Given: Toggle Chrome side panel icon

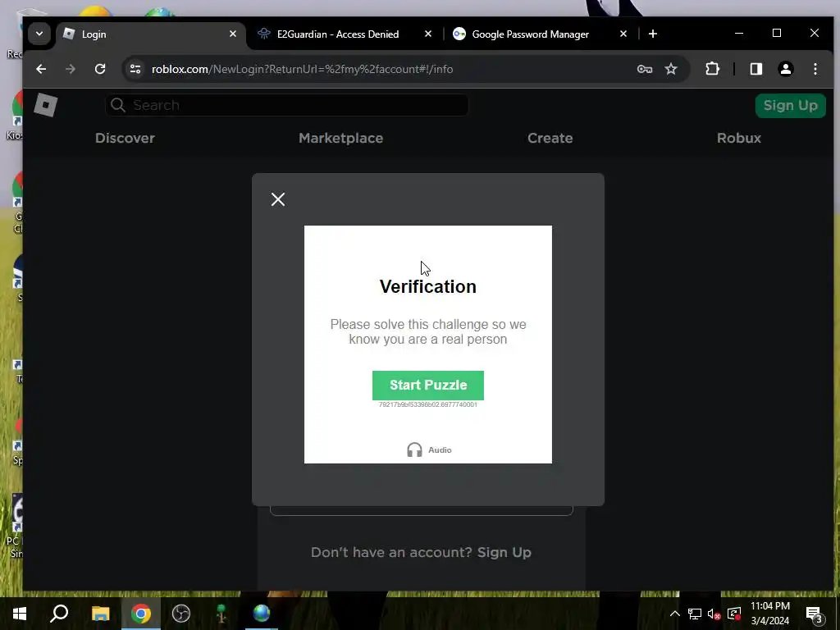Looking at the screenshot, I should pyautogui.click(x=756, y=69).
